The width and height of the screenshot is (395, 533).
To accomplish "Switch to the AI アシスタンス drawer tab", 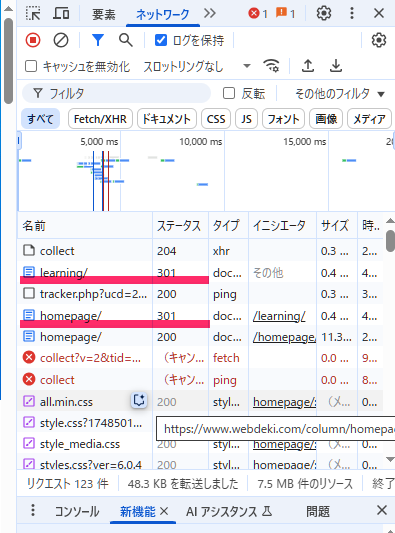I will (229, 512).
